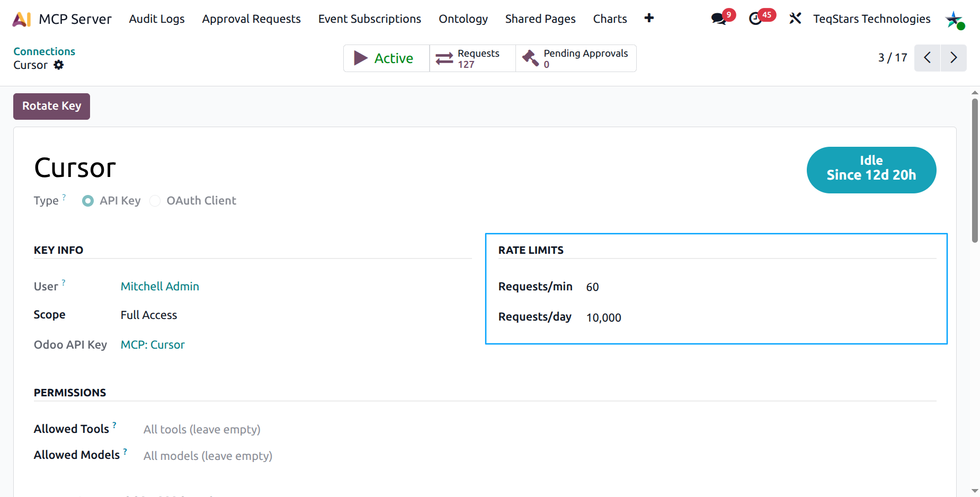Screen dimensions: 980x497
Task: Click the Requests/day value 10,000
Action: click(603, 317)
